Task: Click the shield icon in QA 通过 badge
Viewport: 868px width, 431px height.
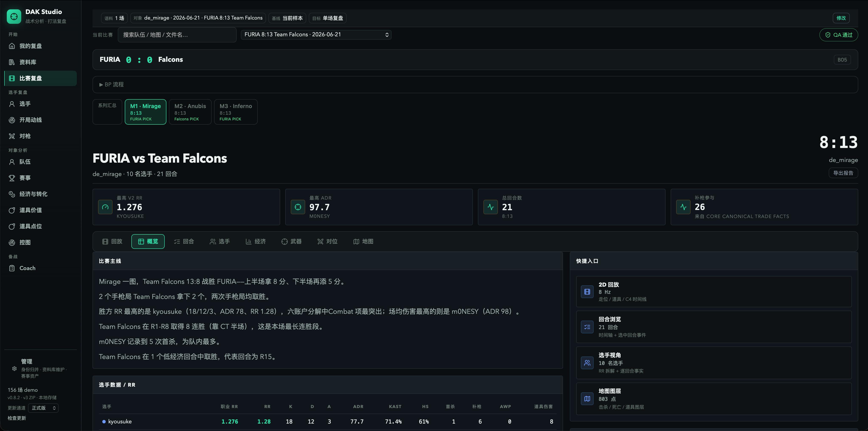Action: (x=827, y=35)
